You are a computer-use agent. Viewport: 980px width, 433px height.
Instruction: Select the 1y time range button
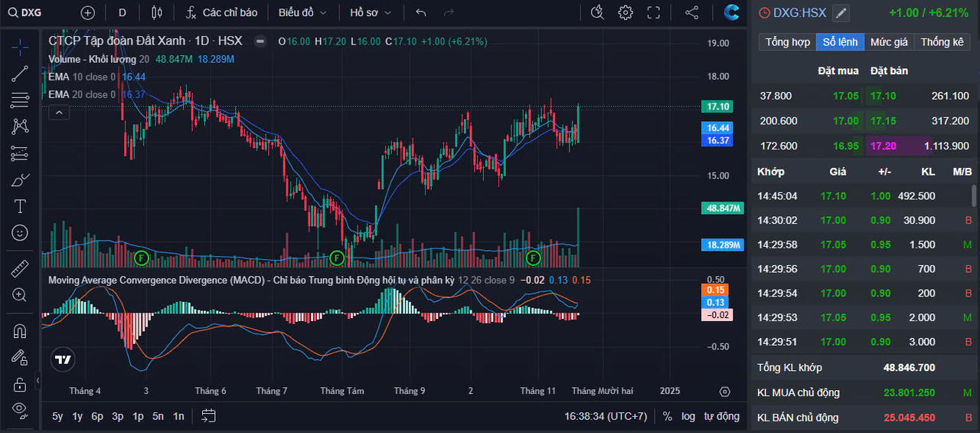pos(77,416)
